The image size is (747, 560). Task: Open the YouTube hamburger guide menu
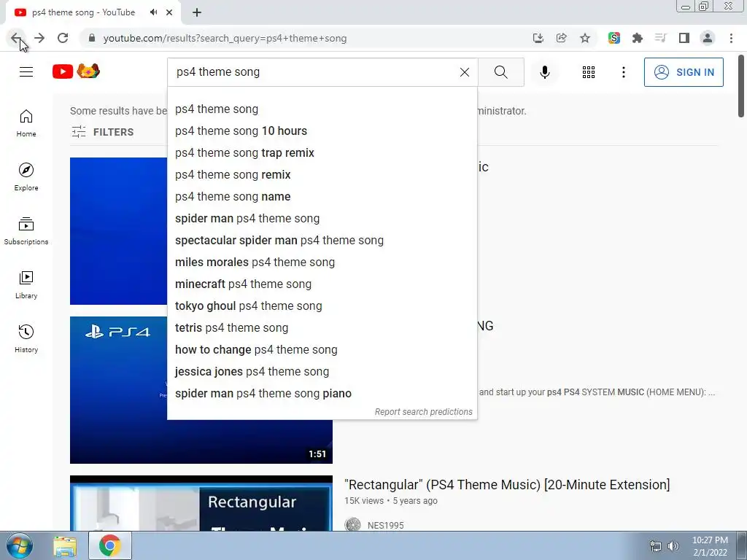(26, 72)
